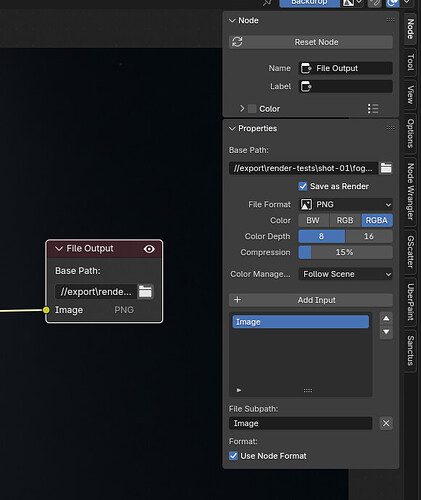Enable the custom node Color checkbox

[x=252, y=109]
